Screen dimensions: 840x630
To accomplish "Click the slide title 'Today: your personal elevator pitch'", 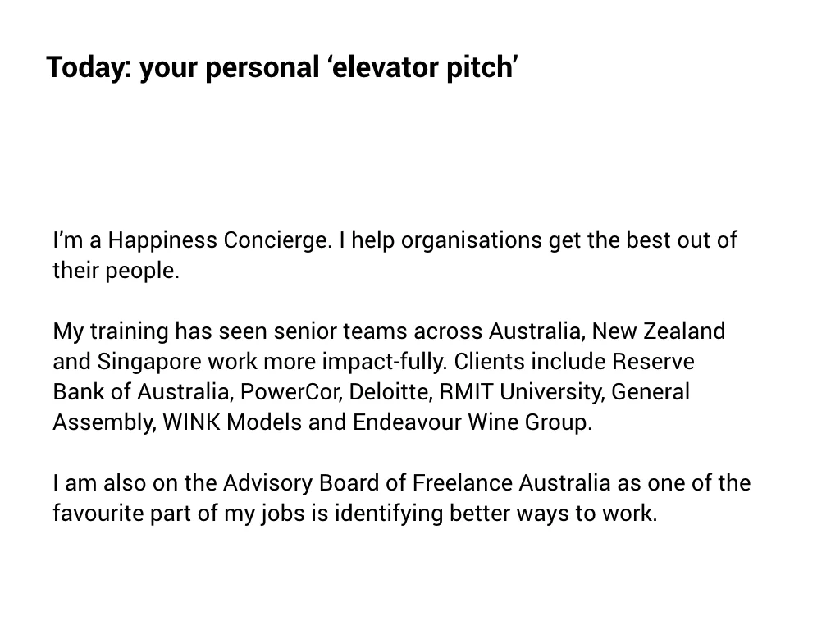I will pyautogui.click(x=282, y=68).
